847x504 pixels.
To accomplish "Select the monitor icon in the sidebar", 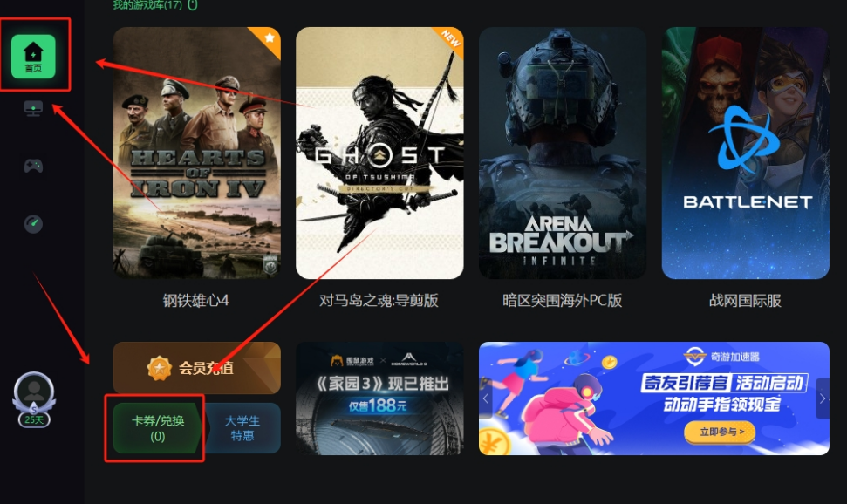I will click(33, 108).
